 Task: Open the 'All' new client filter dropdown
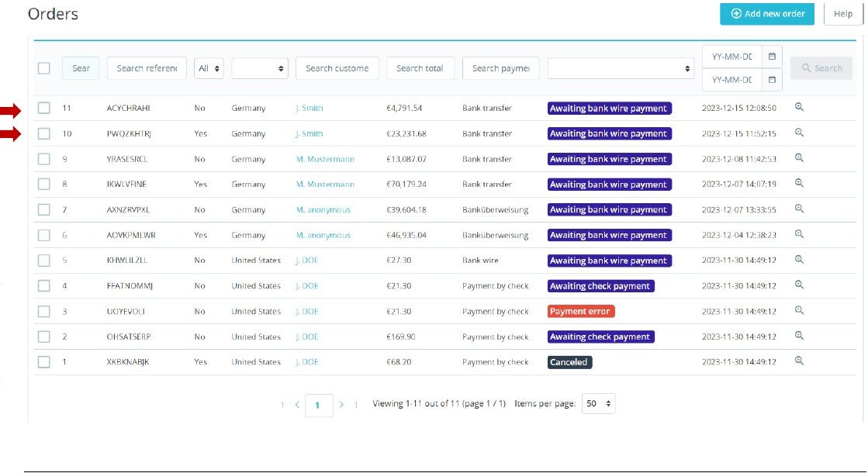(209, 68)
